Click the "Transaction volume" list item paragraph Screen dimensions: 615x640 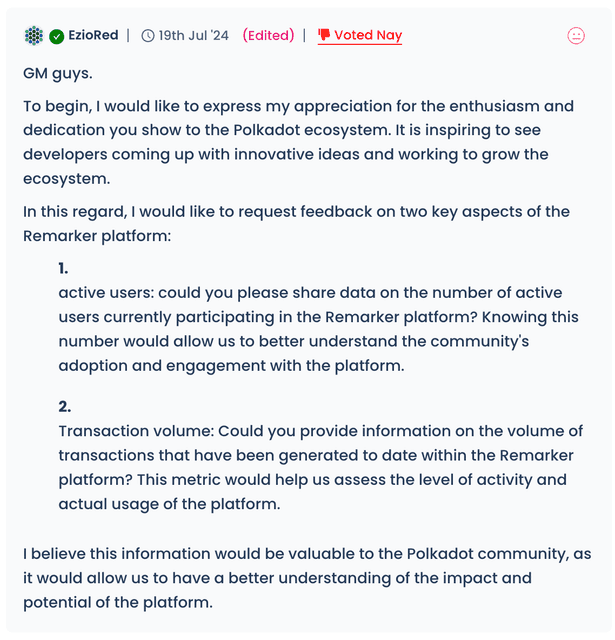320,467
